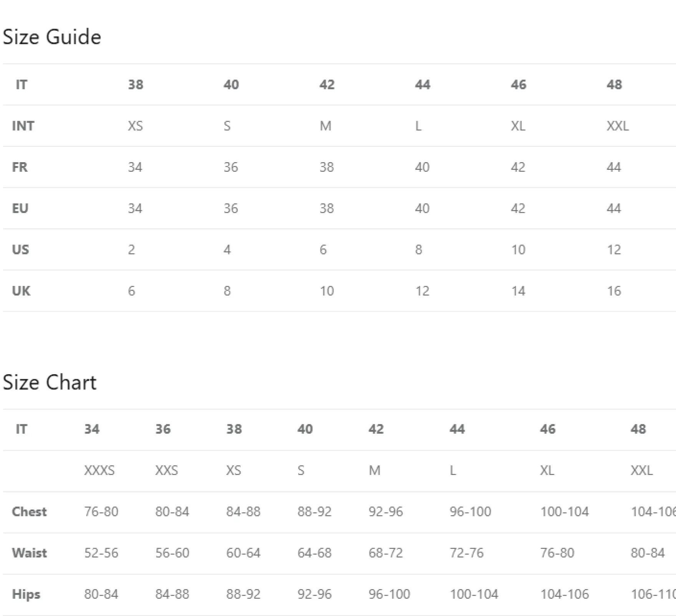Click the FR row label
The height and width of the screenshot is (616, 676).
[20, 167]
